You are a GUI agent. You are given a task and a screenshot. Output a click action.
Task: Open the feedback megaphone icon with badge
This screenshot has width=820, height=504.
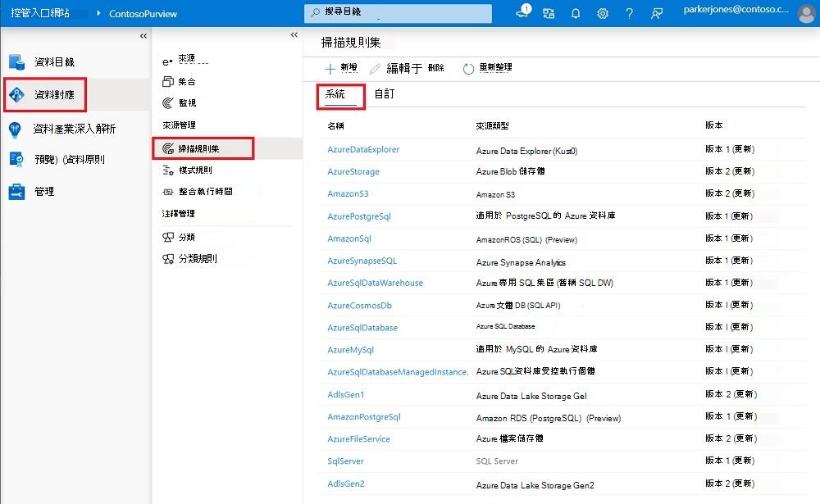click(523, 11)
